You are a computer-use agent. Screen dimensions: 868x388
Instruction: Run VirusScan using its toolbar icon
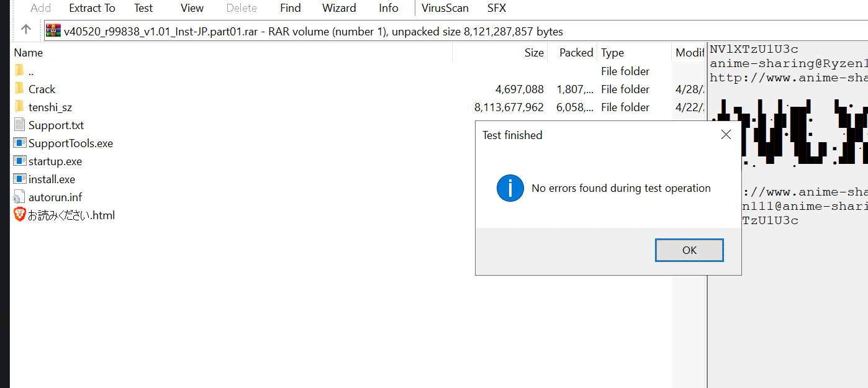point(445,7)
